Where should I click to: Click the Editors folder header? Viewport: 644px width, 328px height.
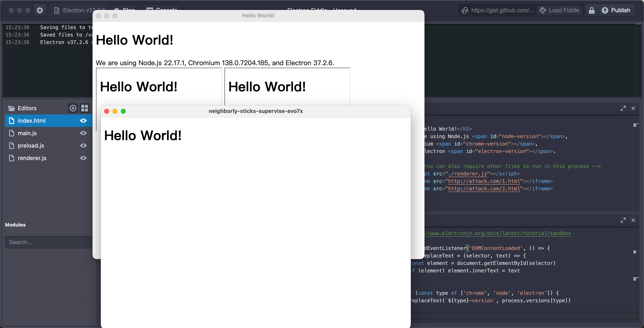click(x=22, y=108)
